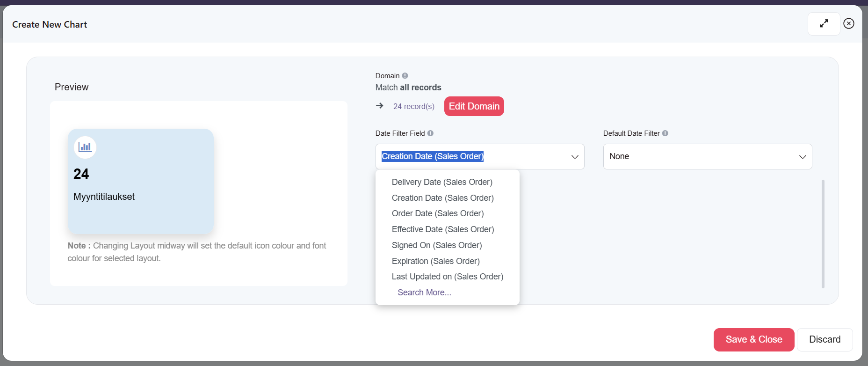The image size is (868, 366).
Task: Pick Last Updated on (Sales Order)
Action: (x=447, y=277)
